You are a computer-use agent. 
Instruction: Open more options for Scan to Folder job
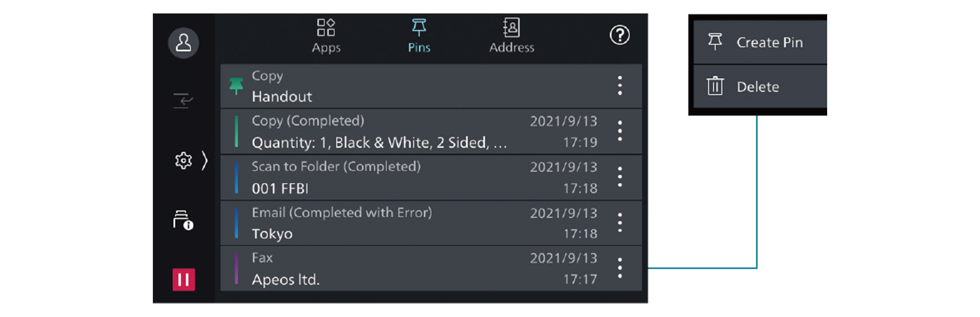tap(619, 177)
